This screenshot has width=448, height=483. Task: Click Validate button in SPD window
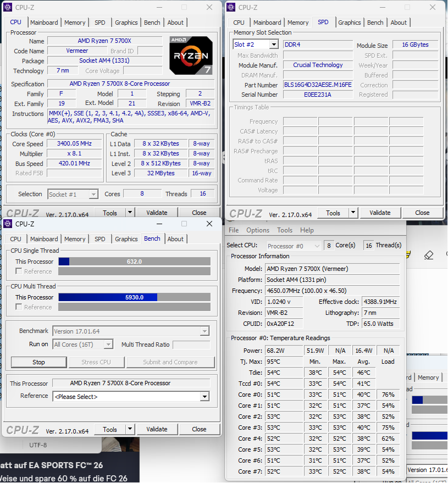pos(380,213)
